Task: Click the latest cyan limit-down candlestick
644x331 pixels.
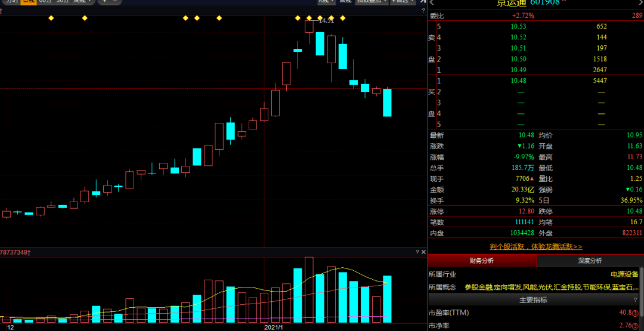Action: (x=388, y=103)
